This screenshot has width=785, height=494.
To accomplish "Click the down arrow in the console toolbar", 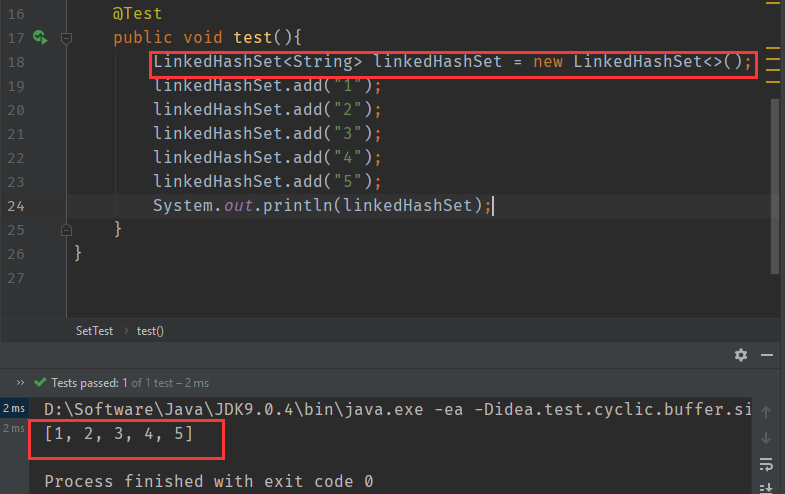I will (x=766, y=438).
